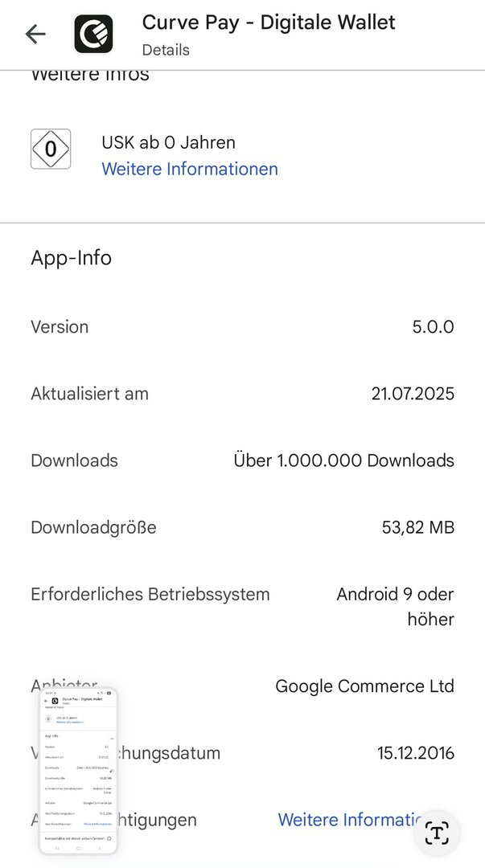Open the floating screenshot preview thumbnail
Screen dimensions: 485x868
coord(79,771)
